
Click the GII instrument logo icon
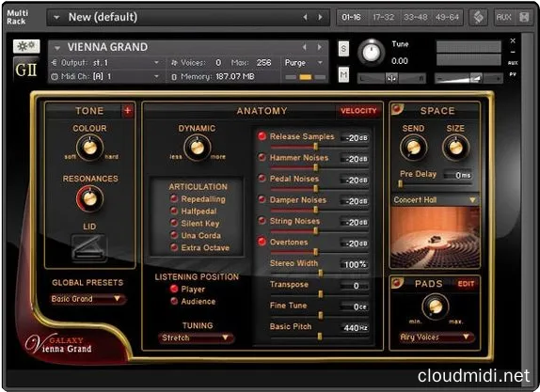tap(26, 70)
